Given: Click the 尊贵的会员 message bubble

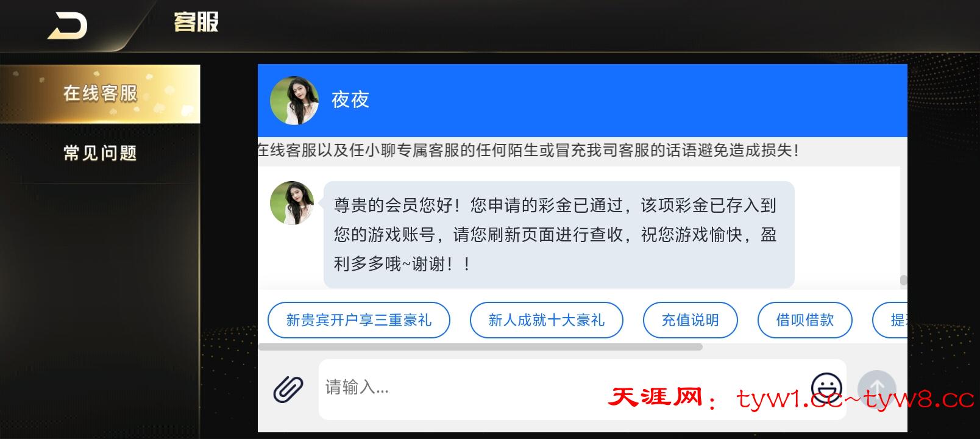Looking at the screenshot, I should click(559, 235).
